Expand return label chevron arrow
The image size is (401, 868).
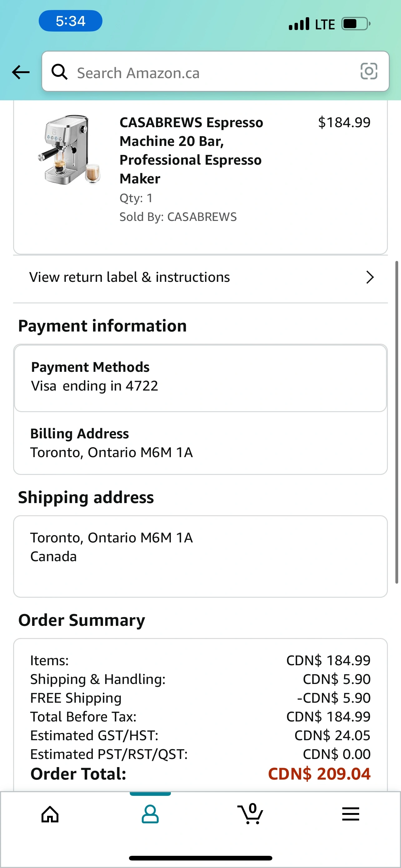[370, 277]
